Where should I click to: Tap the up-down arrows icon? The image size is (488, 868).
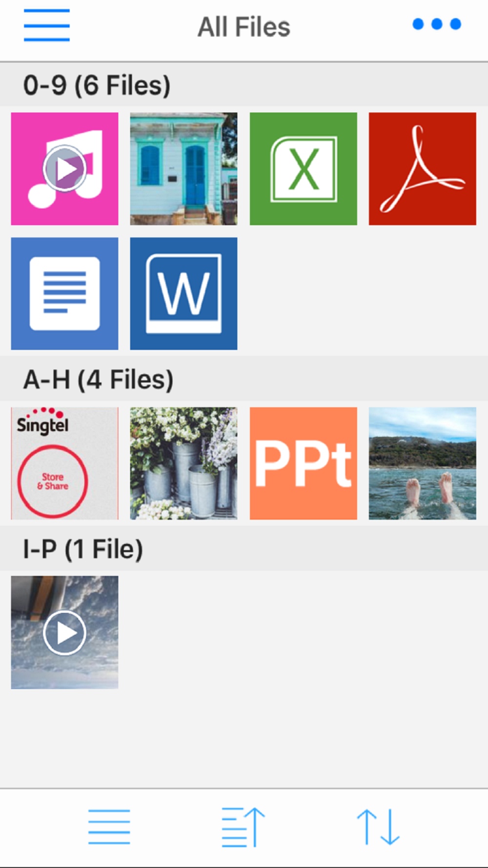[x=378, y=827]
